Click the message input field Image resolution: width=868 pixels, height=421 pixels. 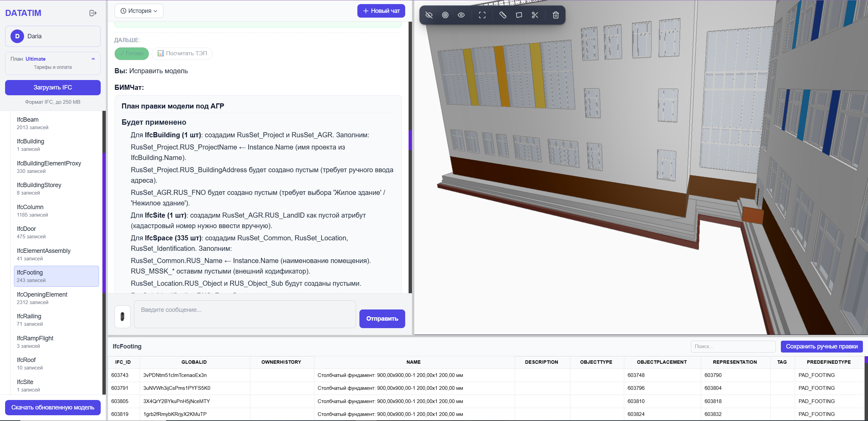245,314
